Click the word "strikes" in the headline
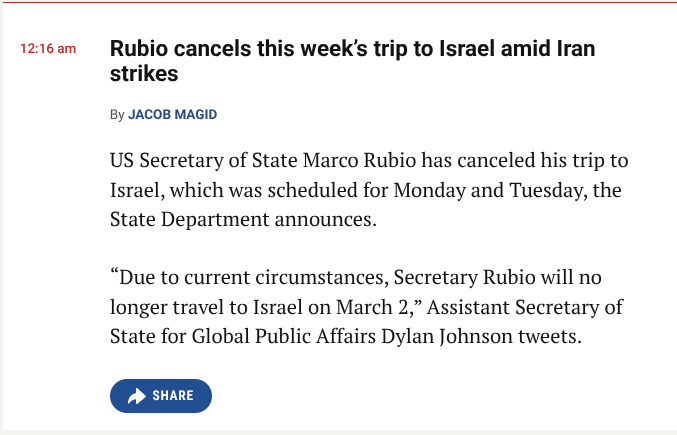This screenshot has width=677, height=435. (x=144, y=74)
